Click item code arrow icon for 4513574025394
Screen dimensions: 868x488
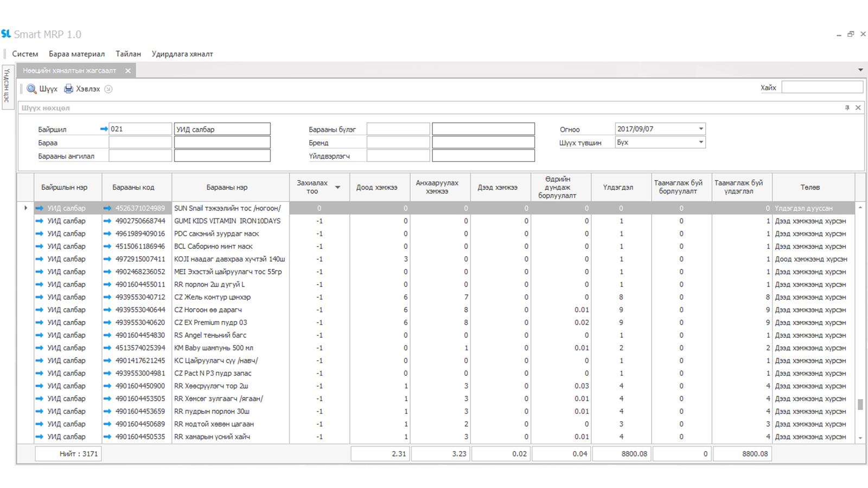(x=107, y=348)
